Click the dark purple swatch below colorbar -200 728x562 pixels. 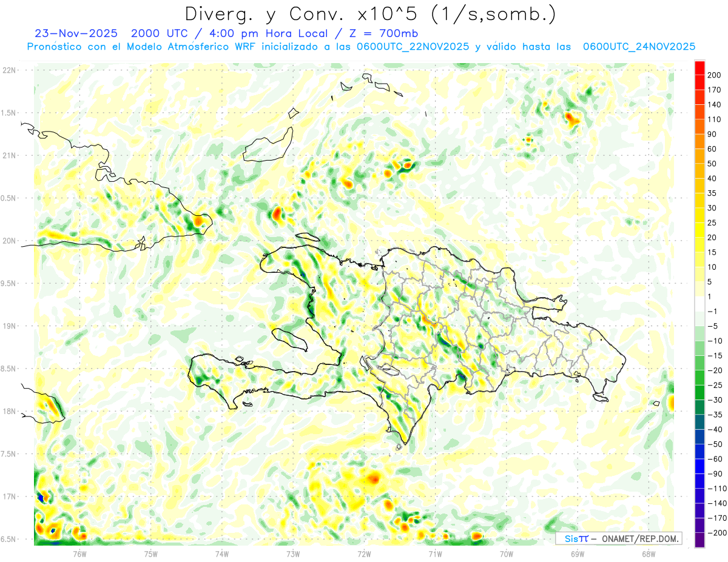(699, 540)
